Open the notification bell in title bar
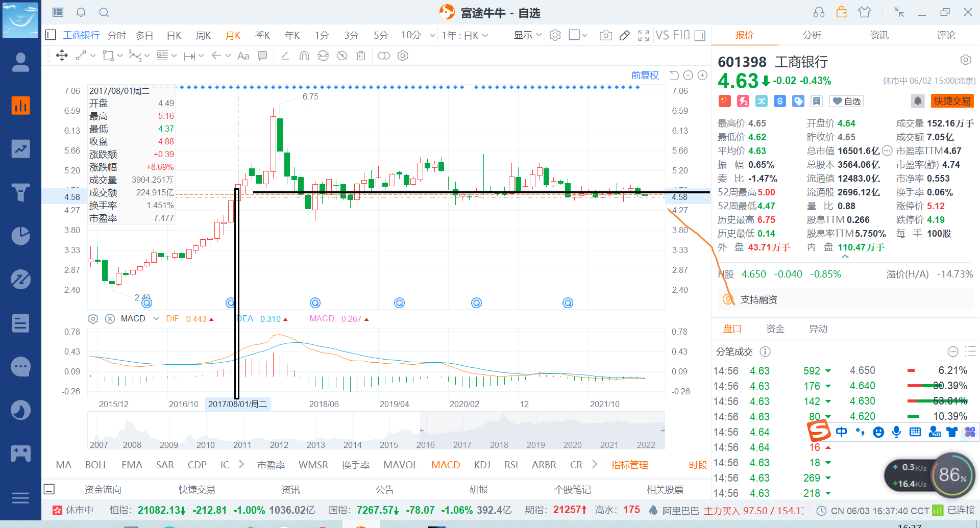Screen dimensions: 980x528 (x=81, y=12)
